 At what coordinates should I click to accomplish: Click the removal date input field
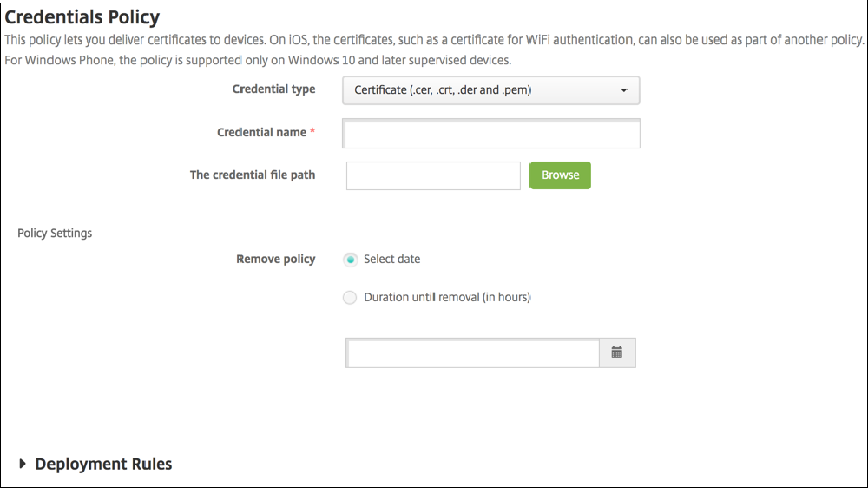[x=472, y=353]
